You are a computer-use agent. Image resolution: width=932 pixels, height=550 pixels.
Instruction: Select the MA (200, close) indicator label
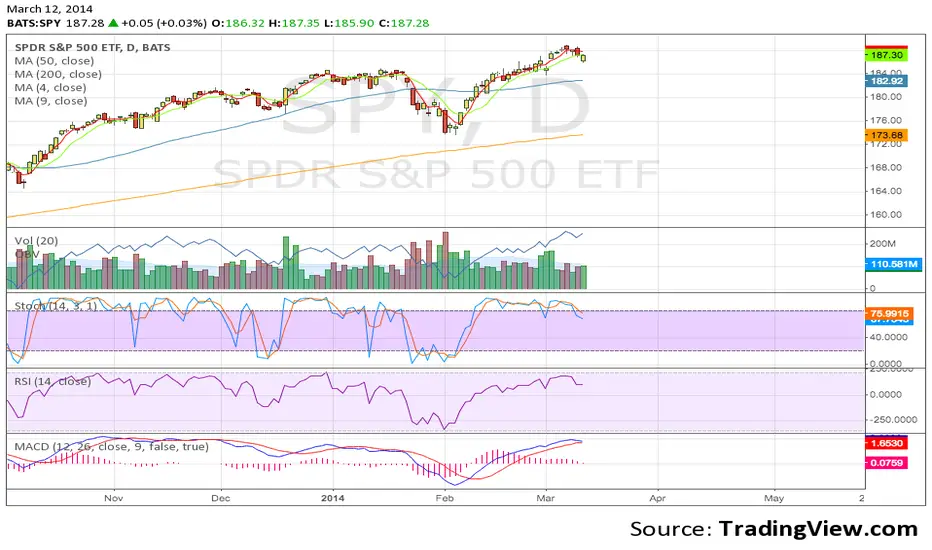[x=58, y=74]
